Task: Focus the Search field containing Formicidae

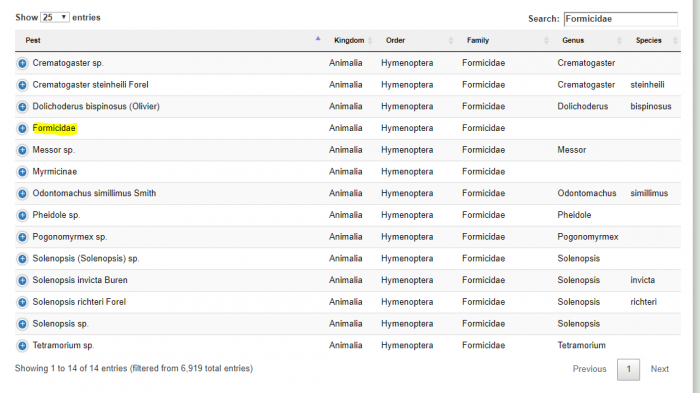Action: (x=621, y=19)
